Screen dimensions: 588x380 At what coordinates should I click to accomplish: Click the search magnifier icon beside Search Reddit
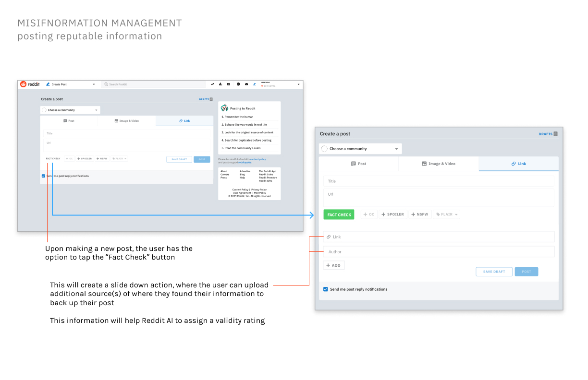coord(106,84)
